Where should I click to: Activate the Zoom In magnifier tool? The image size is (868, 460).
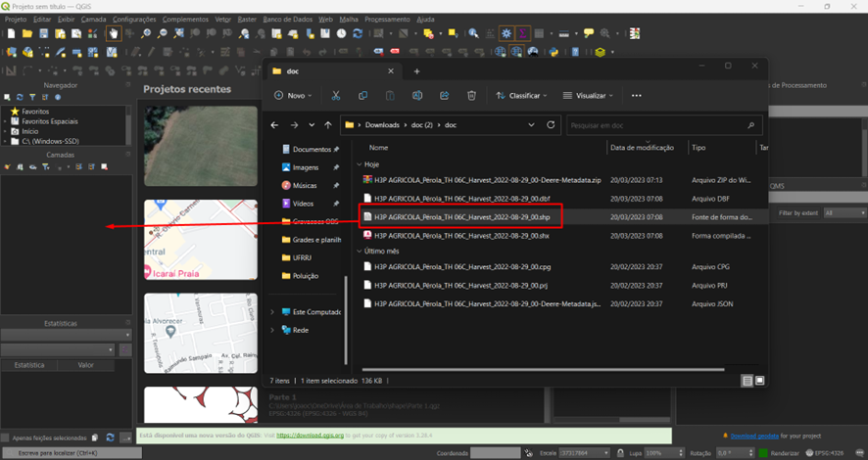coord(146,33)
